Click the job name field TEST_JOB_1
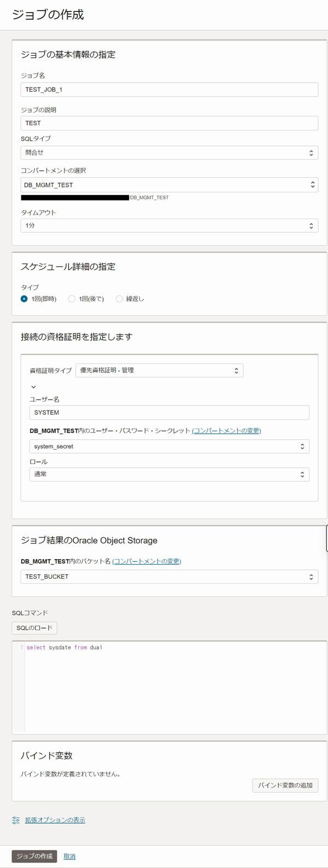Viewport: 328px width, 868px height. (169, 90)
